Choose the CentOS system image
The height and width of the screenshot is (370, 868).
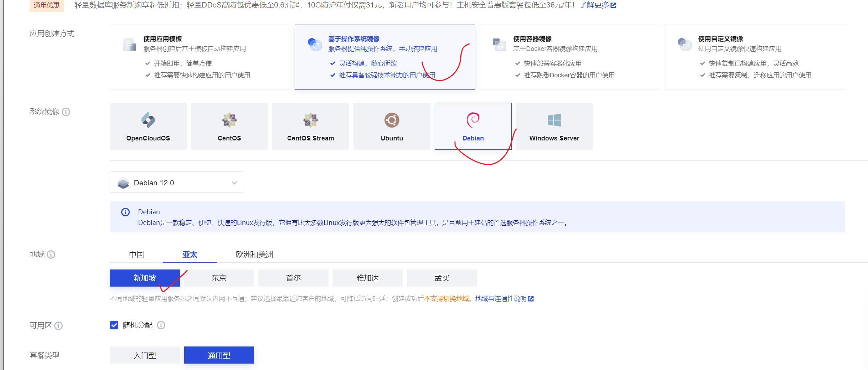229,126
